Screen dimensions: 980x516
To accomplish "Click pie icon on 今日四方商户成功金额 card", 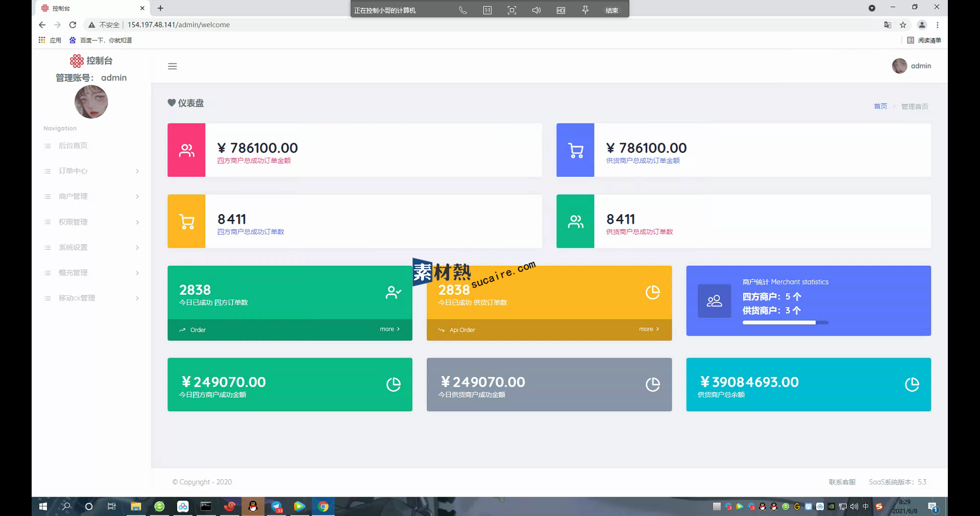I will point(394,384).
